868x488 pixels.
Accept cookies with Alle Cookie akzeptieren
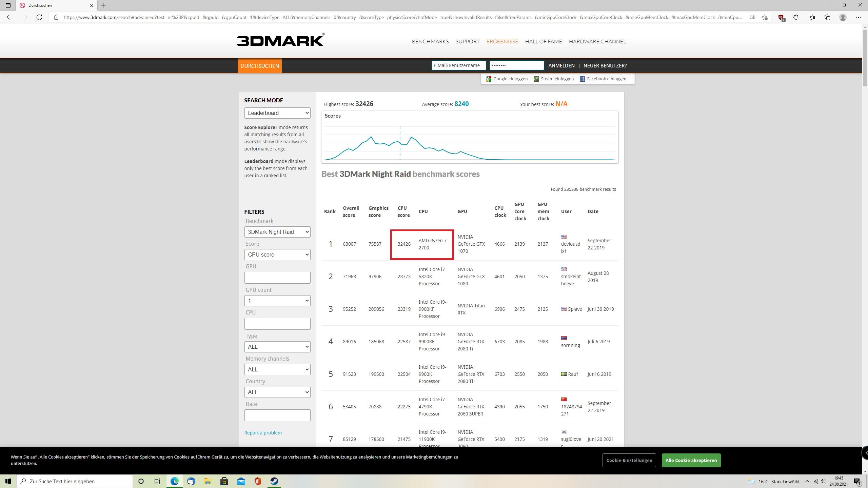point(691,460)
